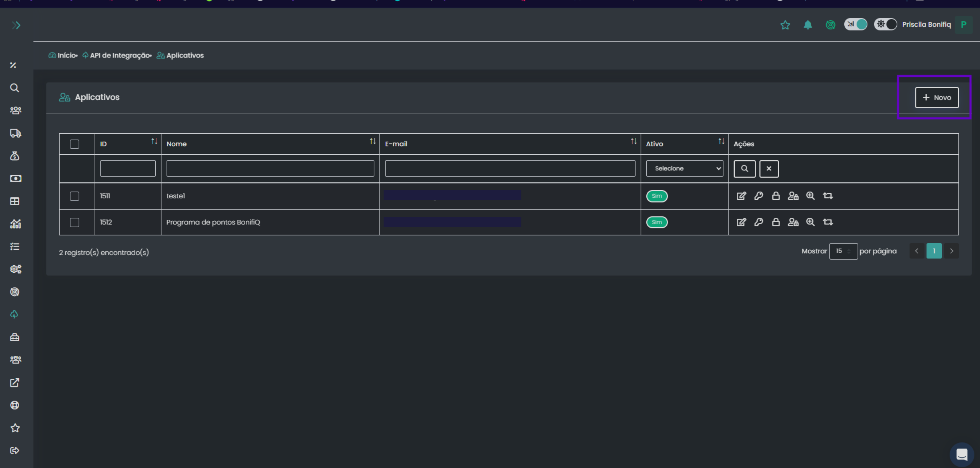Open the search icon in left sidebar
Viewport: 980px width, 468px height.
pyautogui.click(x=15, y=88)
